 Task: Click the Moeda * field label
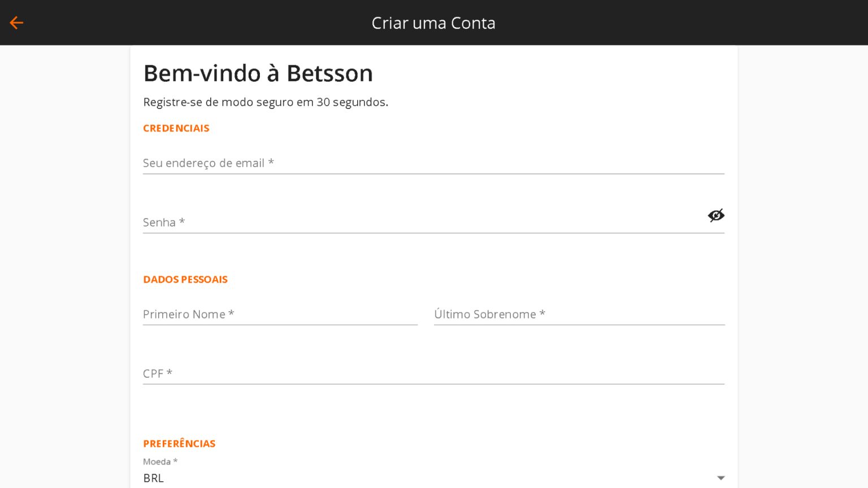[x=160, y=461]
